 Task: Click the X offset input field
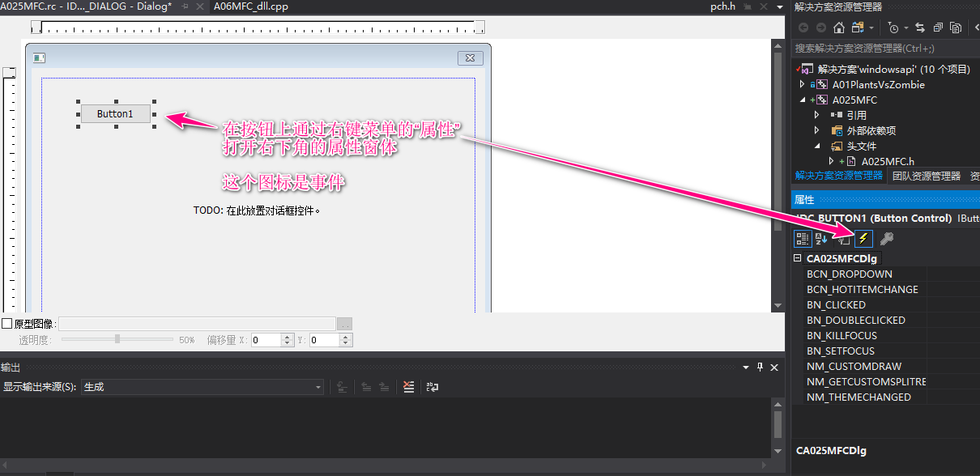[x=266, y=340]
